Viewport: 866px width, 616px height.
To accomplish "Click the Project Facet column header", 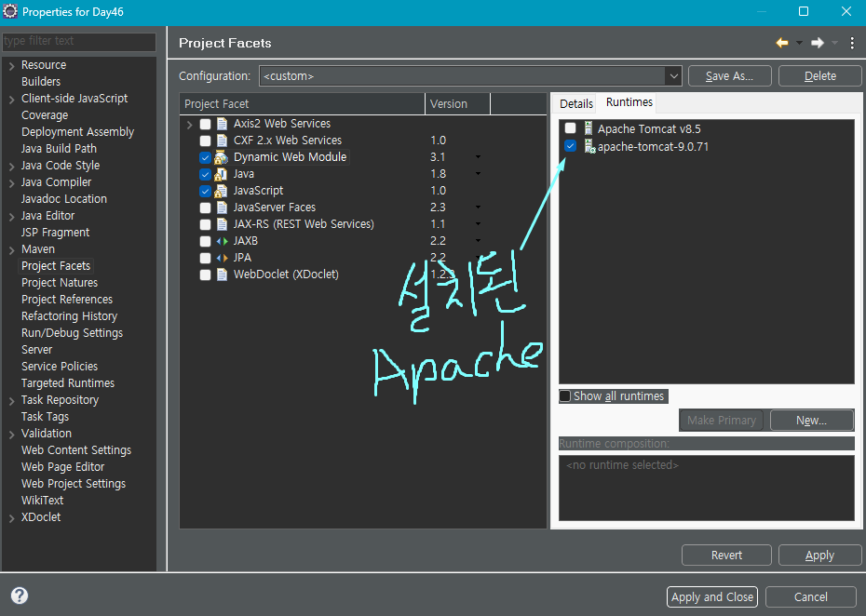I will tap(302, 104).
